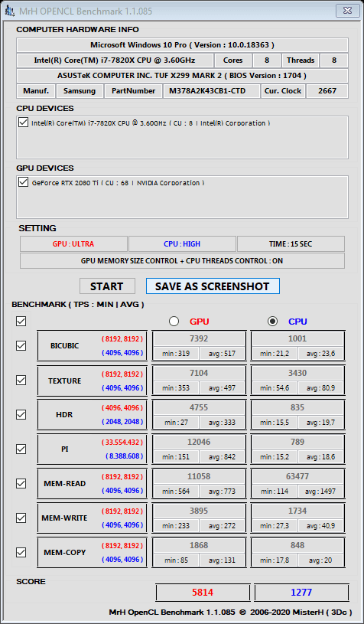Click the BICUBIC GPU score 7392

199,338
